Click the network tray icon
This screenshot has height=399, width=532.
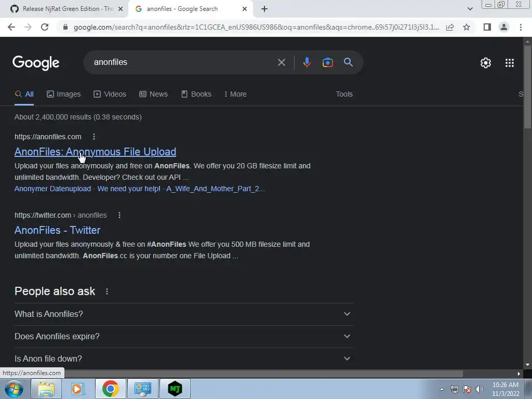[454, 389]
